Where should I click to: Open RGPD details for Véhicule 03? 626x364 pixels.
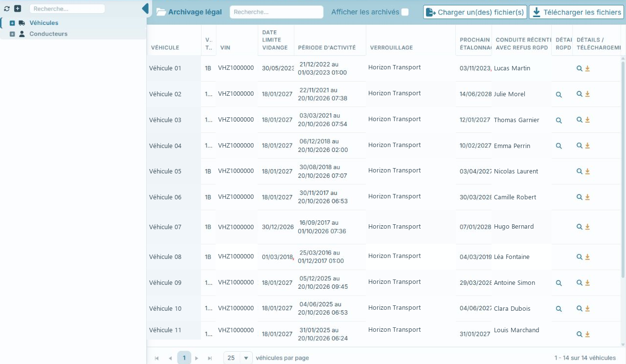[x=559, y=120]
